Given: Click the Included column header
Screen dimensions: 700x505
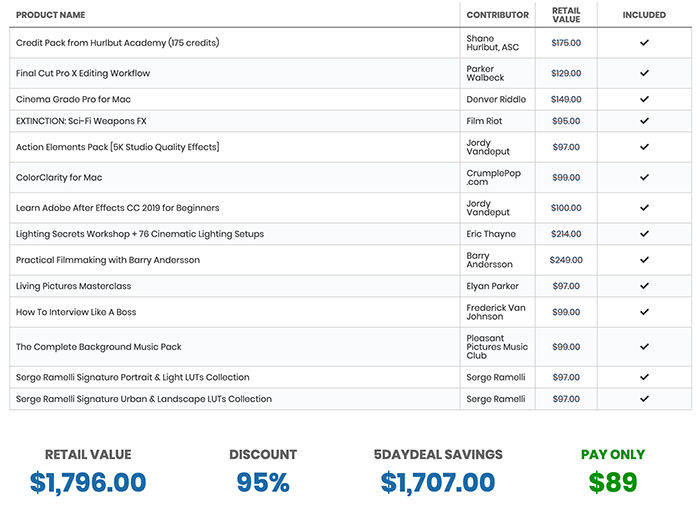Looking at the screenshot, I should (644, 15).
